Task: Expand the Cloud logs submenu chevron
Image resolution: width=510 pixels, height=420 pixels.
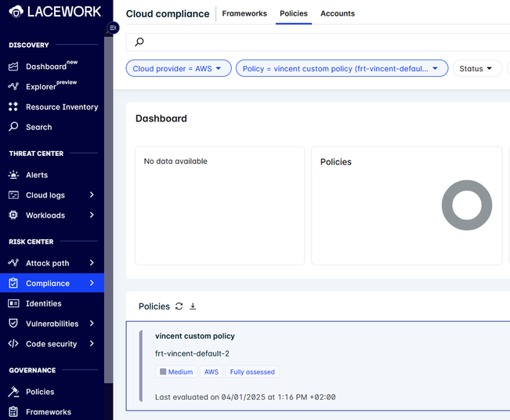Action: pos(92,195)
